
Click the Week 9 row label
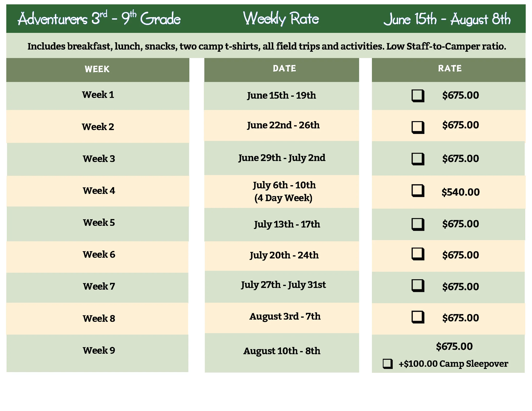[x=99, y=350]
